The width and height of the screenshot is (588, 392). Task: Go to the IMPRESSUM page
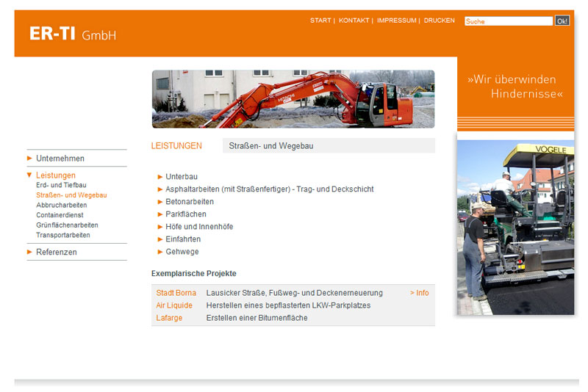(396, 21)
